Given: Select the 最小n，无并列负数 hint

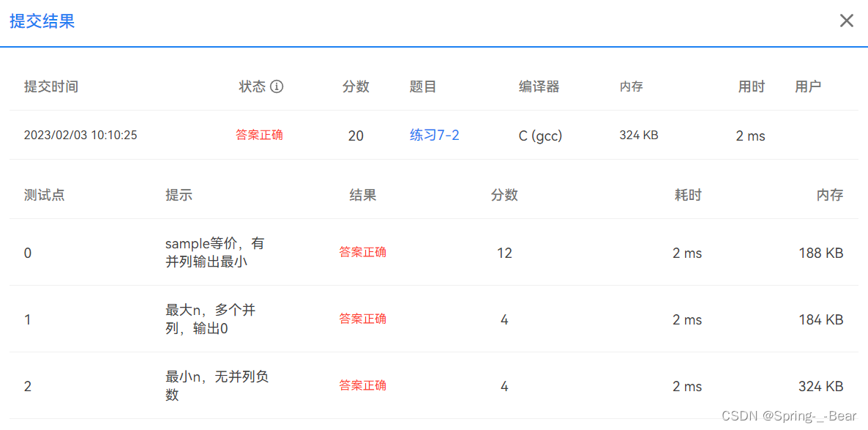Looking at the screenshot, I should coord(217,385).
